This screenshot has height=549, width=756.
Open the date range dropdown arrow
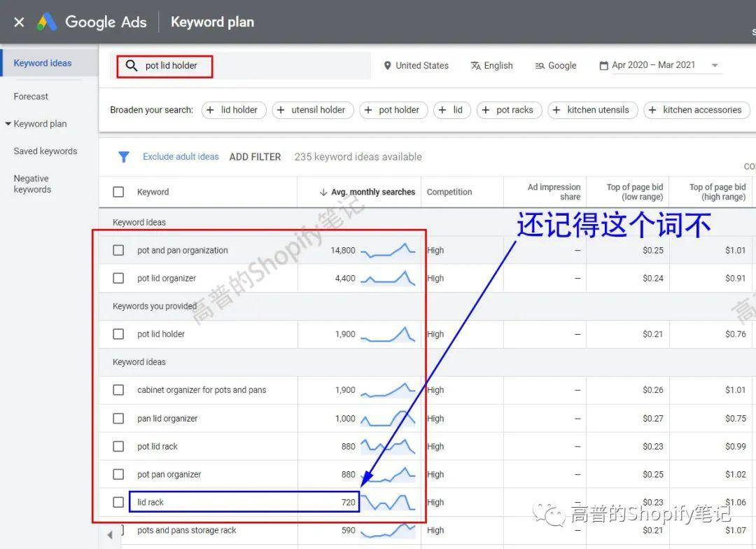715,66
